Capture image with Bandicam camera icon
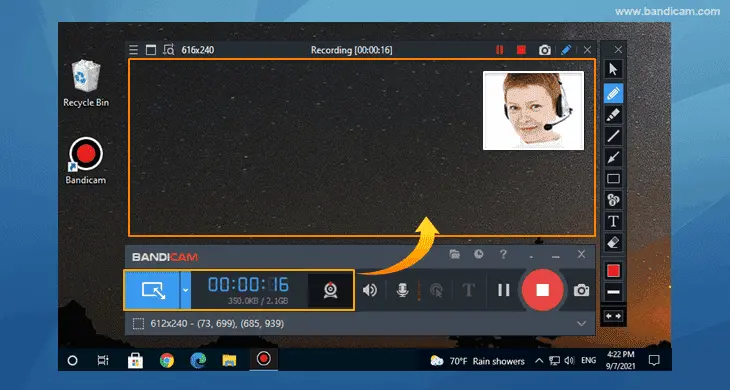730x390 pixels. (581, 290)
